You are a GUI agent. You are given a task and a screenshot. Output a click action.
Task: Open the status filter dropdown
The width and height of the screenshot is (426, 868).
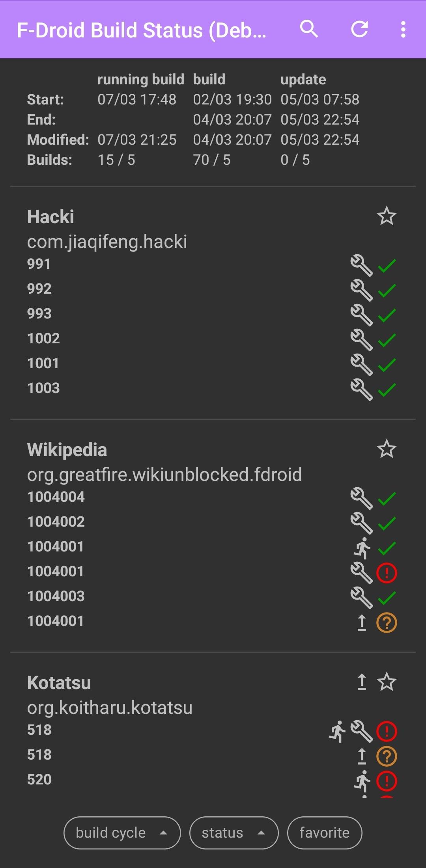click(x=234, y=833)
